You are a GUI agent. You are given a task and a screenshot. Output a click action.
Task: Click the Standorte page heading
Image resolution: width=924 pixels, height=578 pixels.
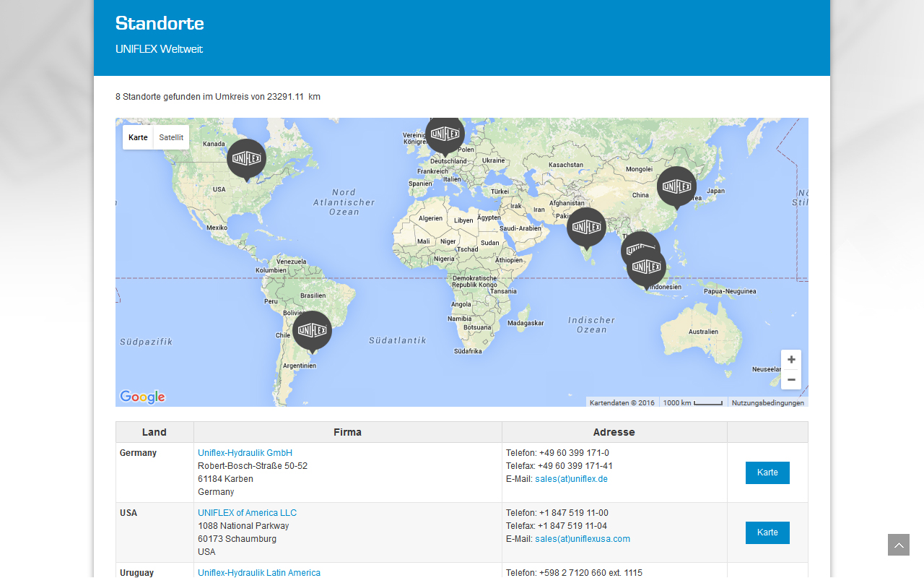pyautogui.click(x=160, y=23)
